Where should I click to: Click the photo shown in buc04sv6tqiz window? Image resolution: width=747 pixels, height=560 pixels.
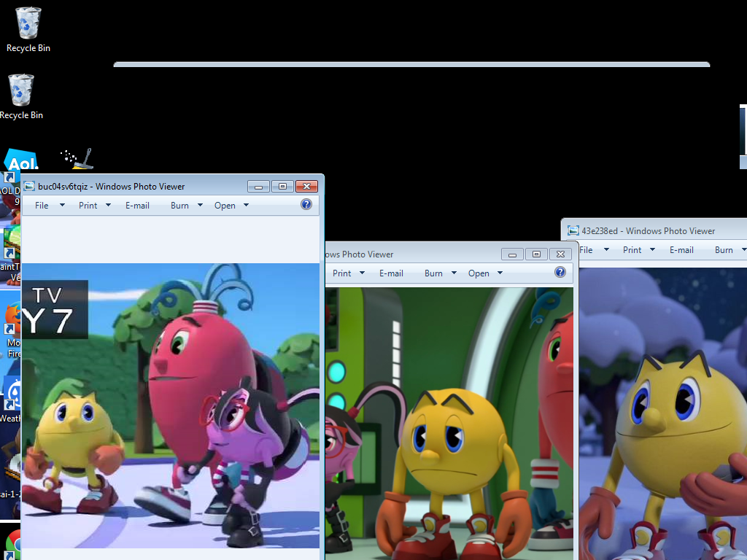pos(171,405)
